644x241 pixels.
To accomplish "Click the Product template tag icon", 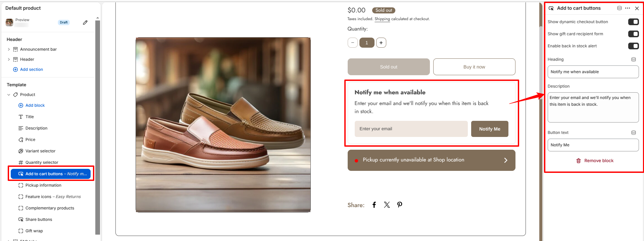I will tap(15, 95).
